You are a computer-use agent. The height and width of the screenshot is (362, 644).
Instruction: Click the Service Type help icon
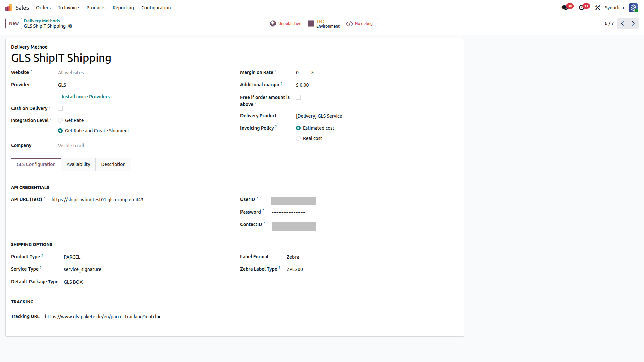pyautogui.click(x=41, y=267)
